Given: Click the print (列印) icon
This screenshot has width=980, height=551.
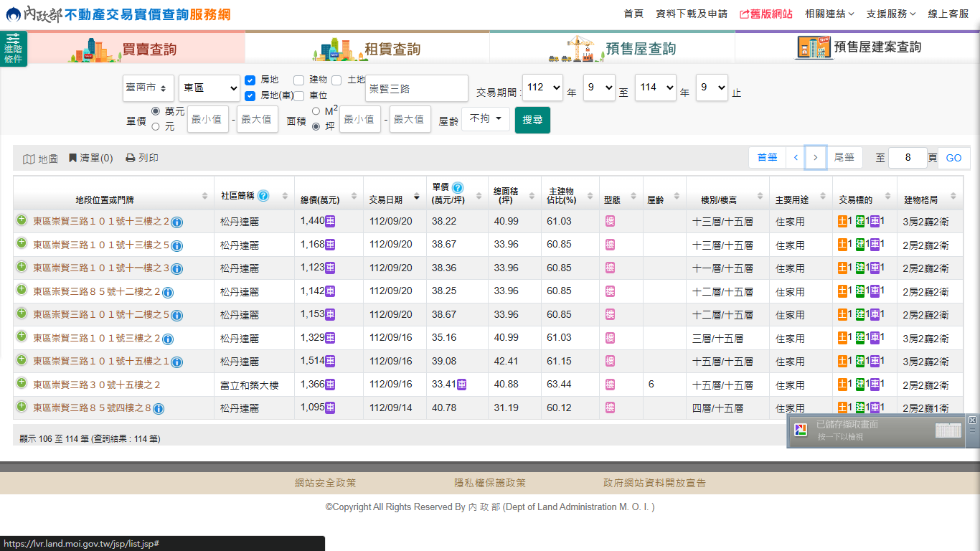Looking at the screenshot, I should (131, 158).
